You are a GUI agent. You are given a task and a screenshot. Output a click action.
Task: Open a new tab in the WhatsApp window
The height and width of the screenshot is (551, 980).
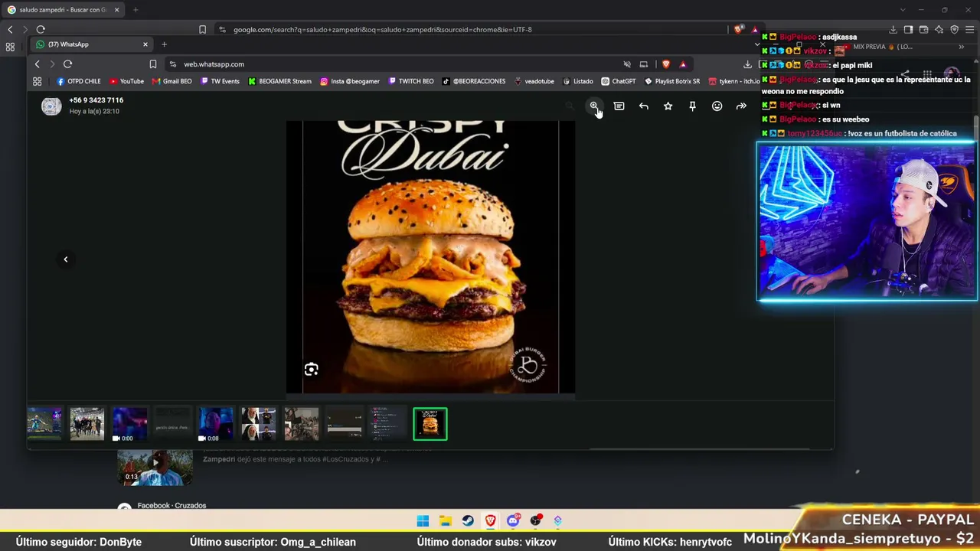tap(164, 44)
